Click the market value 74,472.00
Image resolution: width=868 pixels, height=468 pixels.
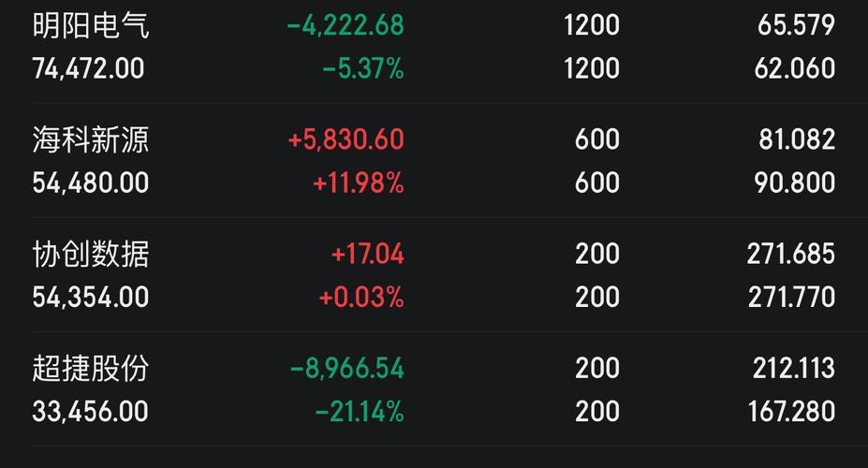(89, 68)
